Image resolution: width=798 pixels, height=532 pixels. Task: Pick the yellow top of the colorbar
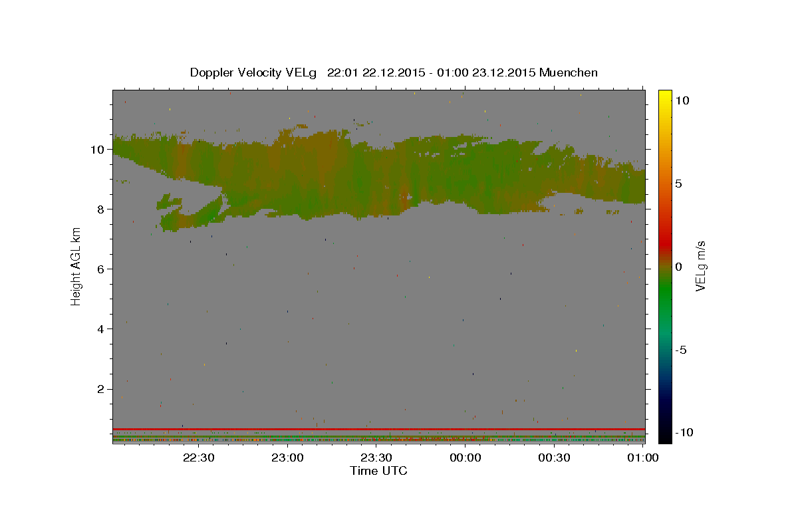[x=665, y=96]
